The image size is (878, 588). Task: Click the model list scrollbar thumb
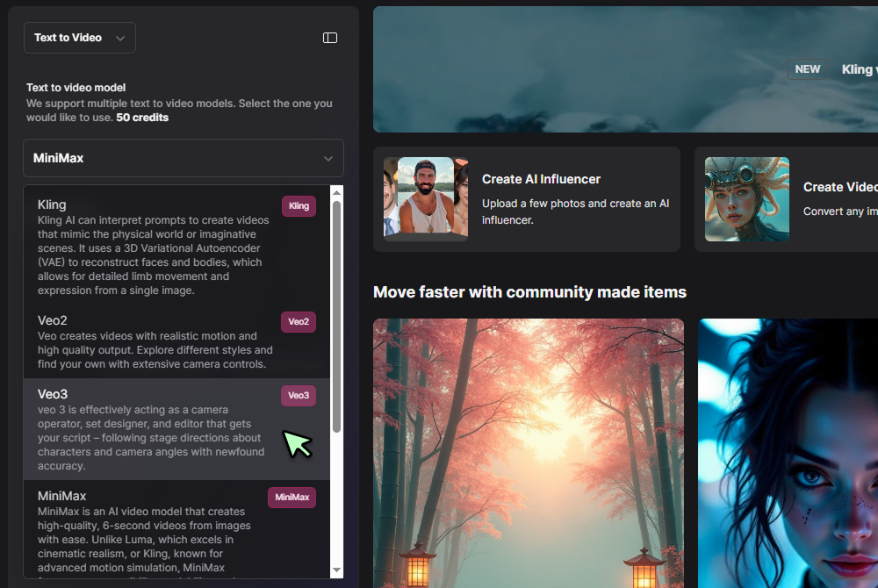pyautogui.click(x=336, y=316)
